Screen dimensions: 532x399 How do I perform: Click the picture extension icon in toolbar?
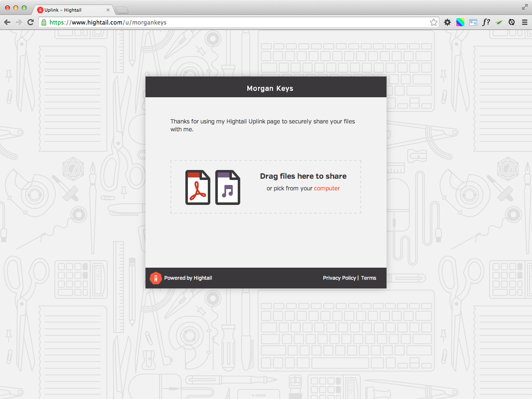[473, 22]
